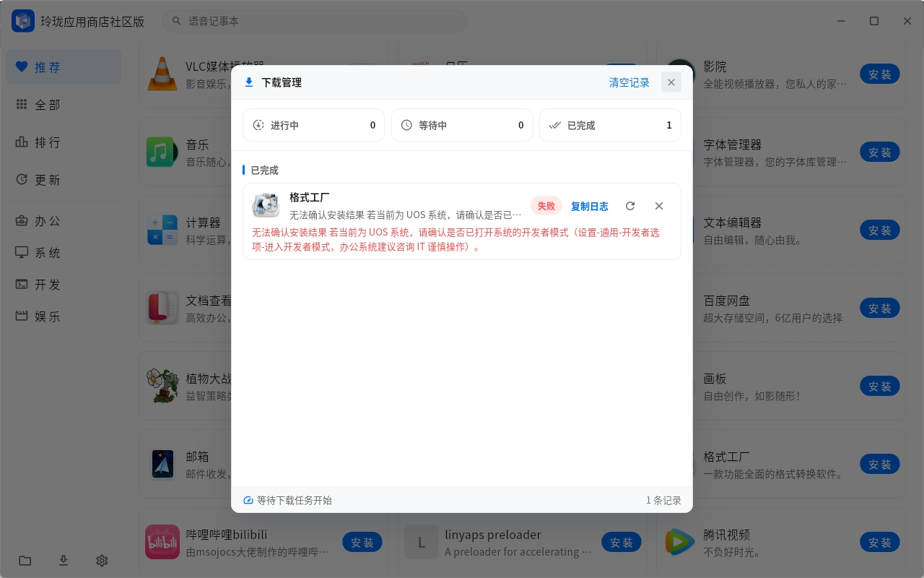This screenshot has height=578, width=924.
Task: Open the 娱乐 category
Action: point(64,316)
